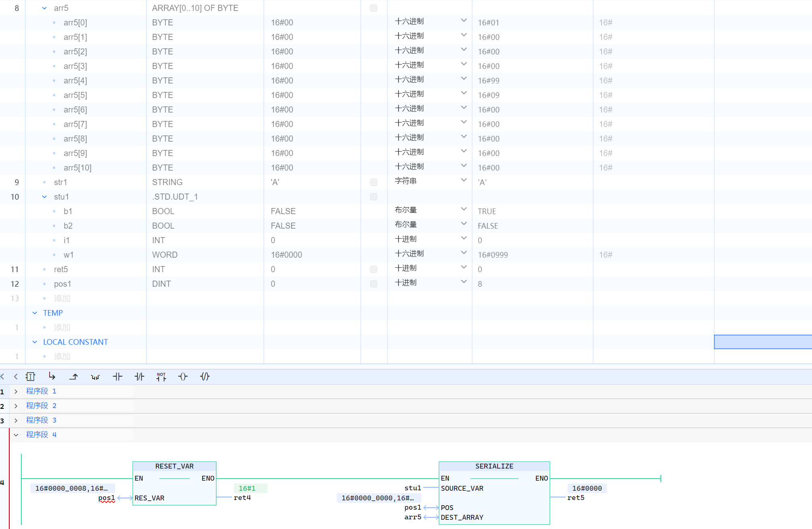812x529 pixels.
Task: Click the 程序段 3 network title
Action: (x=41, y=420)
